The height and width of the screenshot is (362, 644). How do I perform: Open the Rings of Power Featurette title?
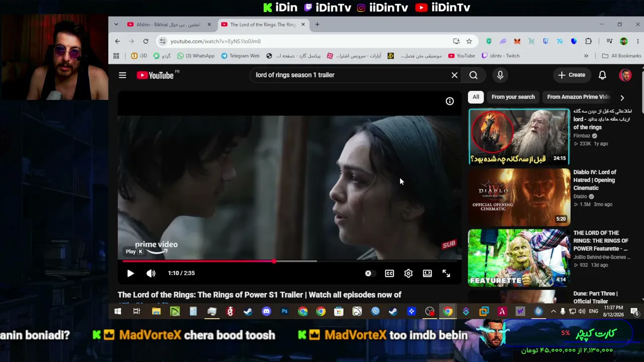(601, 241)
